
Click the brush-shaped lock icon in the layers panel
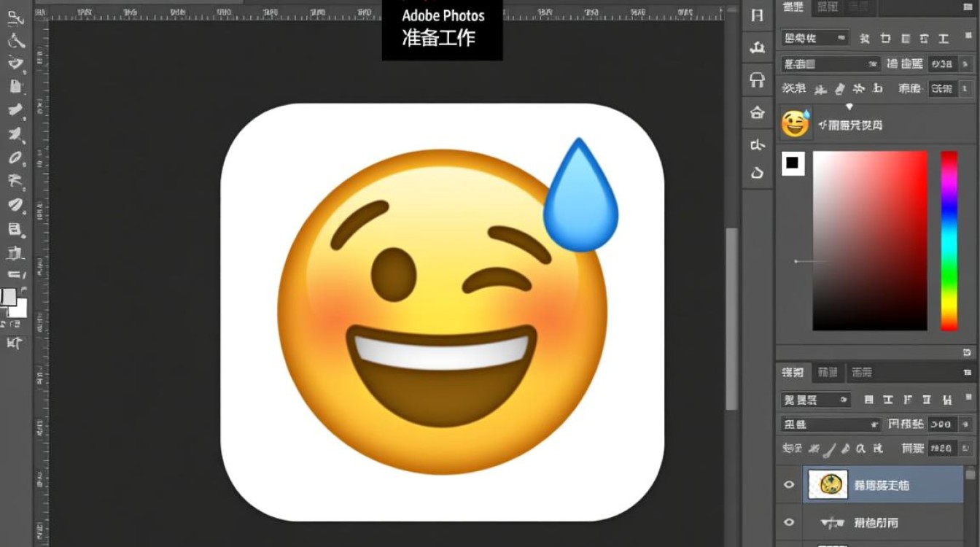tap(831, 449)
